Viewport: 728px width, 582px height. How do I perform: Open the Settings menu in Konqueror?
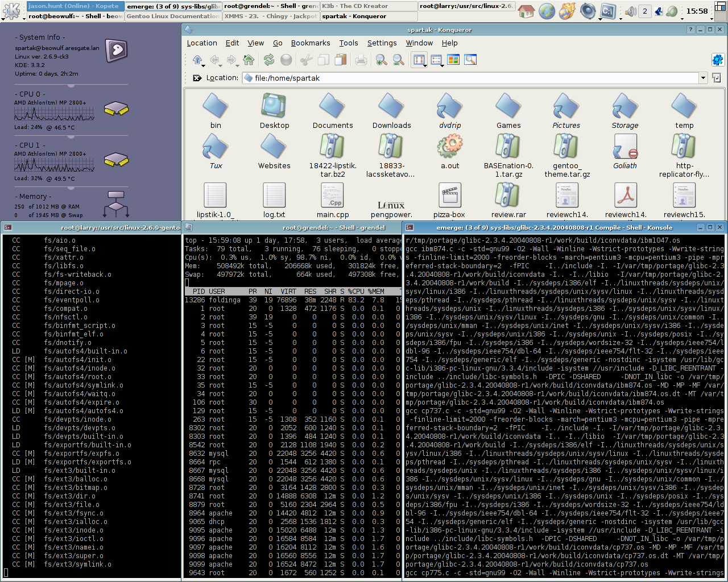382,43
